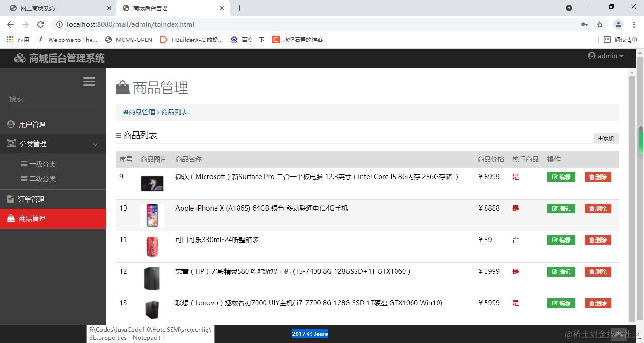Click the mall logo icon in top navbar
The width and height of the screenshot is (644, 343).
tap(20, 58)
